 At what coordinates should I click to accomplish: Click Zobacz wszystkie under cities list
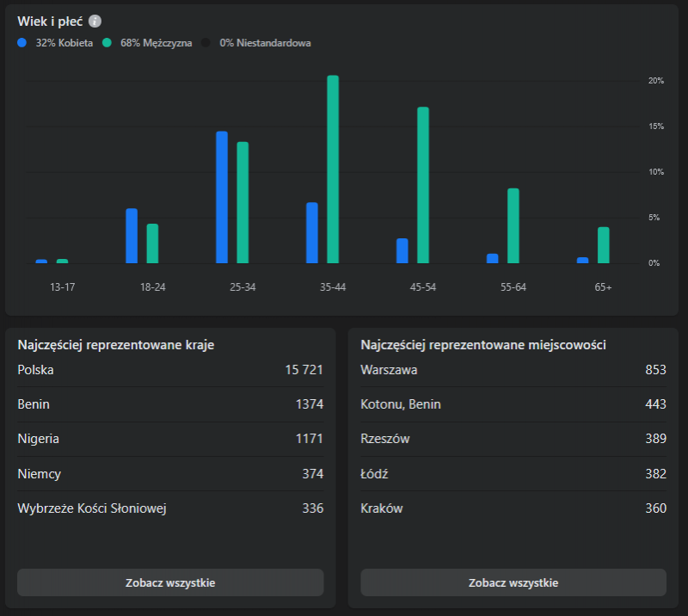click(513, 582)
